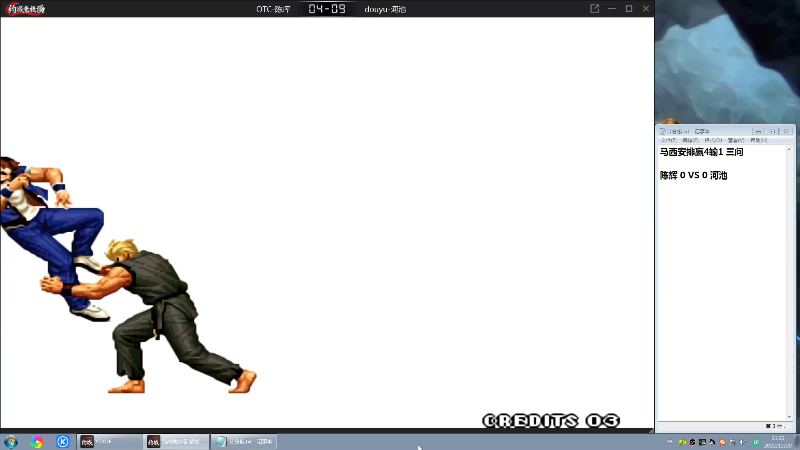800x450 pixels.
Task: Click the game platform logo in title bar
Action: (26, 9)
